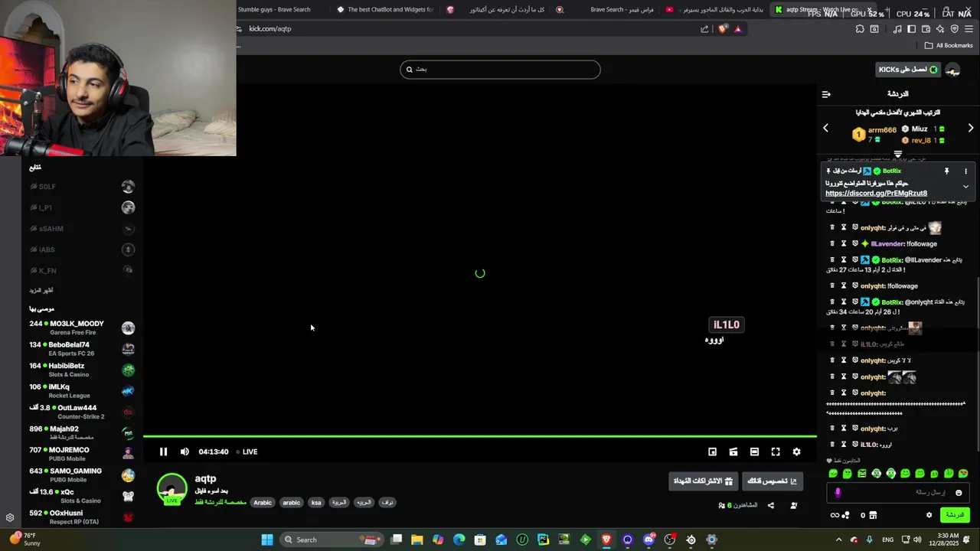980x551 pixels.
Task: Open the aqtp channel avatar
Action: coord(171,489)
